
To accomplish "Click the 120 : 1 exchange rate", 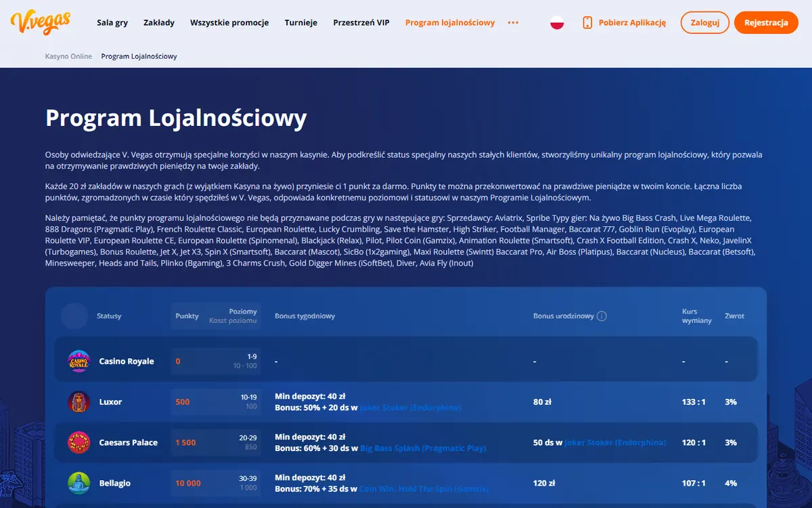I will coord(694,442).
